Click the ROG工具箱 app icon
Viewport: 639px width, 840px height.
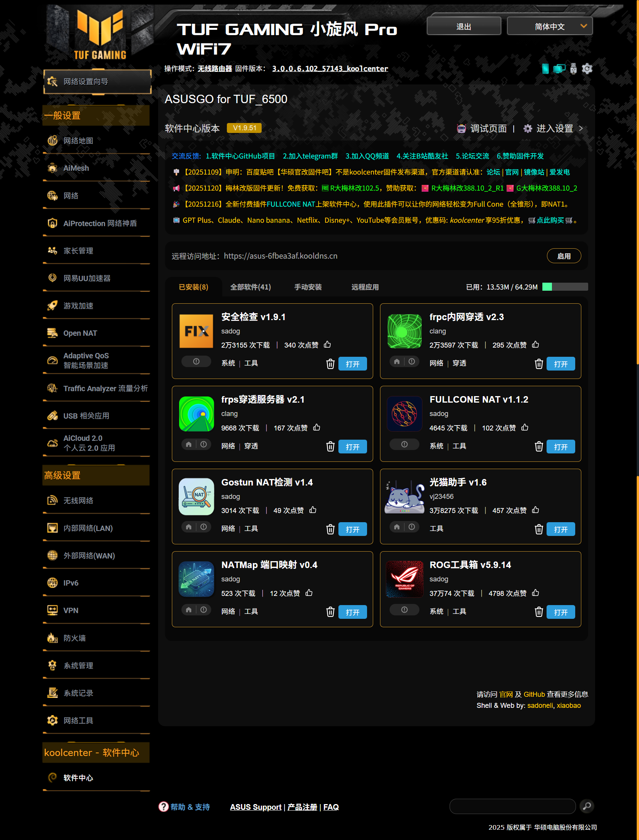click(x=404, y=579)
